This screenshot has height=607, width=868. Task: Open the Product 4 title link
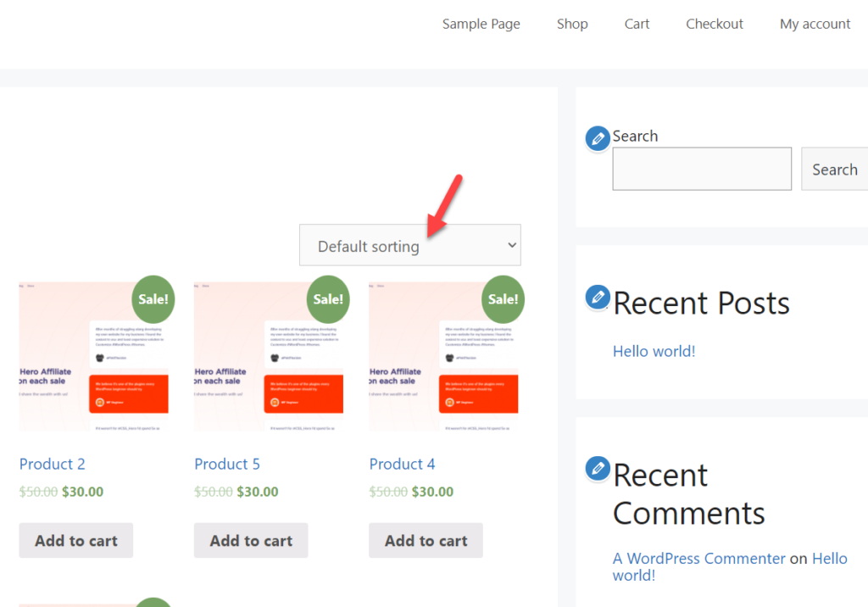[x=402, y=464]
